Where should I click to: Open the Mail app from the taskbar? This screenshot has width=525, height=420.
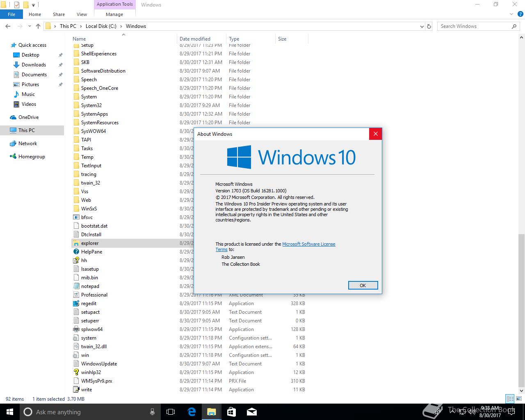(251, 412)
